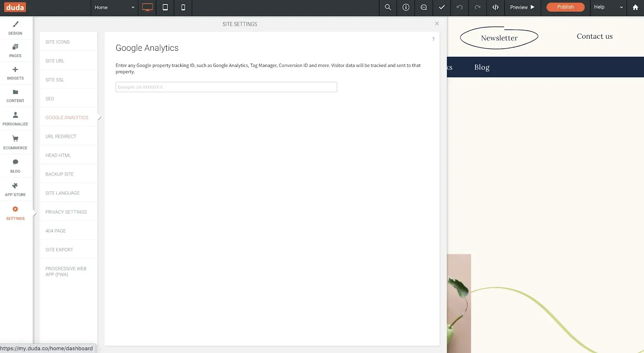This screenshot has width=644, height=353.
Task: Close the Site Settings panel
Action: [x=437, y=24]
